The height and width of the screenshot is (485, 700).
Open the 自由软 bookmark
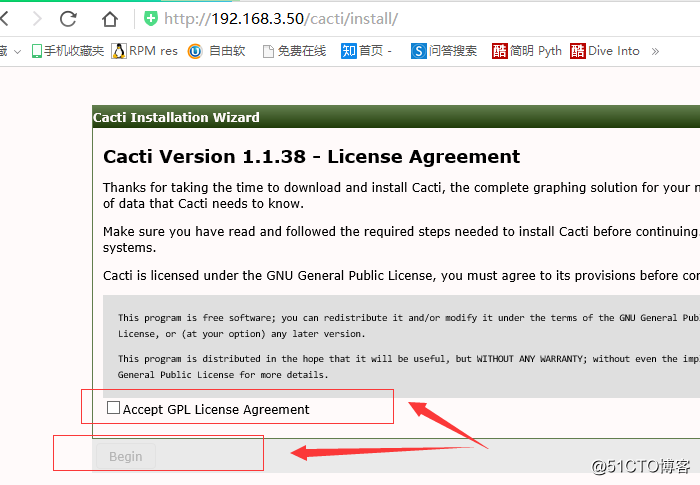tap(217, 51)
